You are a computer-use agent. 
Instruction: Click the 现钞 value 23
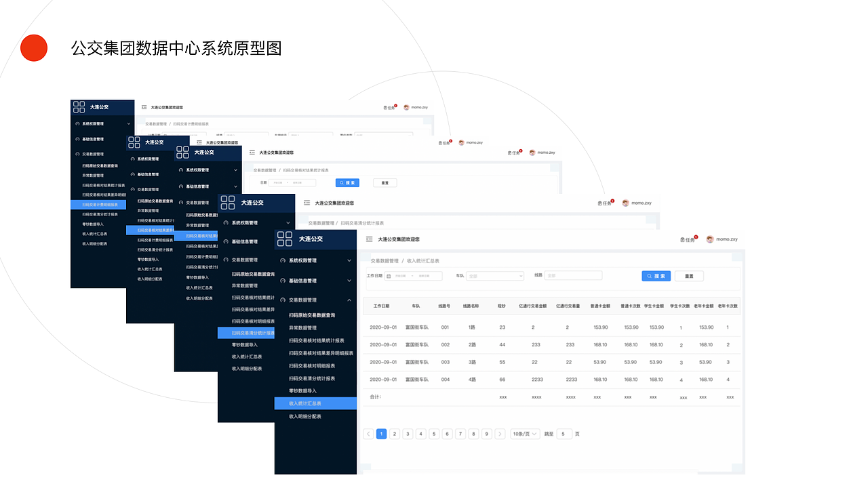pyautogui.click(x=502, y=327)
